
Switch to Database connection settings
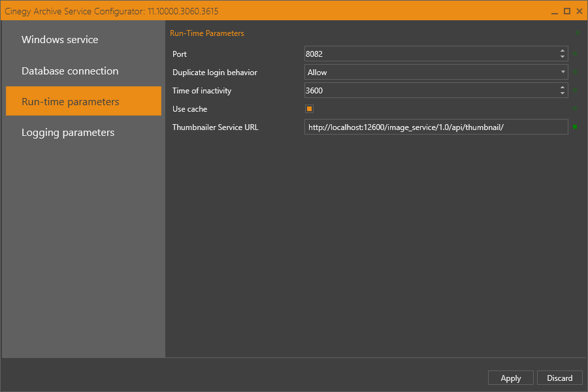click(84, 71)
